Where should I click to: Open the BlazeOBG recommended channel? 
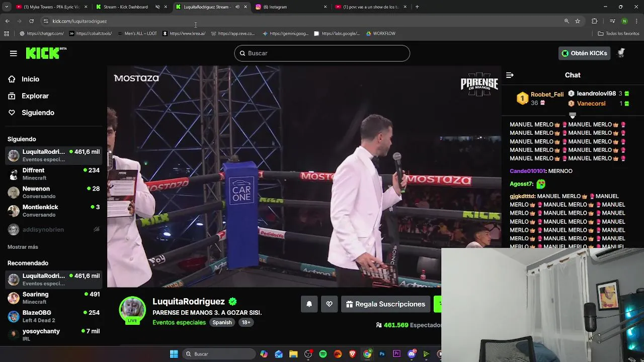pyautogui.click(x=53, y=316)
